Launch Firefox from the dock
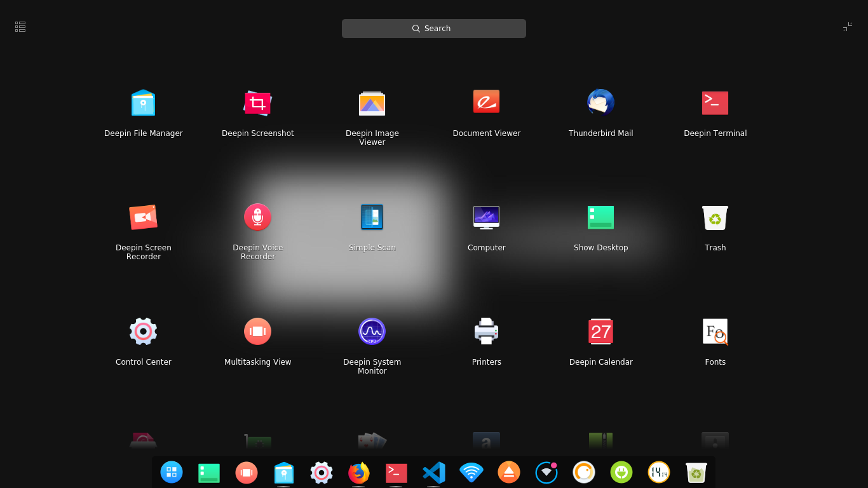The height and width of the screenshot is (488, 868). tap(359, 473)
